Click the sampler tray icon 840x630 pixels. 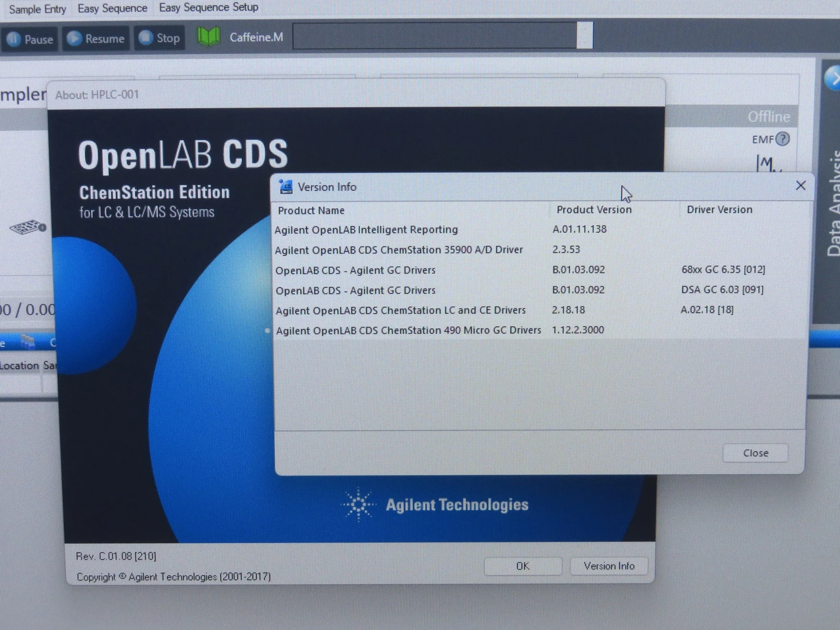tap(27, 227)
